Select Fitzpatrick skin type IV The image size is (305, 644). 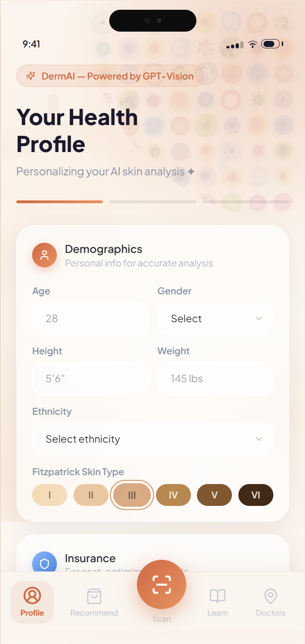pyautogui.click(x=173, y=495)
